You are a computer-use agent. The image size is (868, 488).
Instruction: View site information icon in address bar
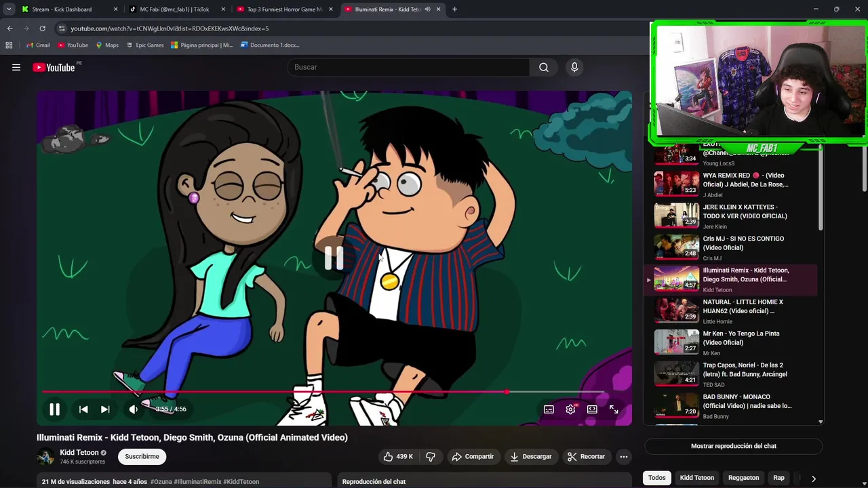62,28
